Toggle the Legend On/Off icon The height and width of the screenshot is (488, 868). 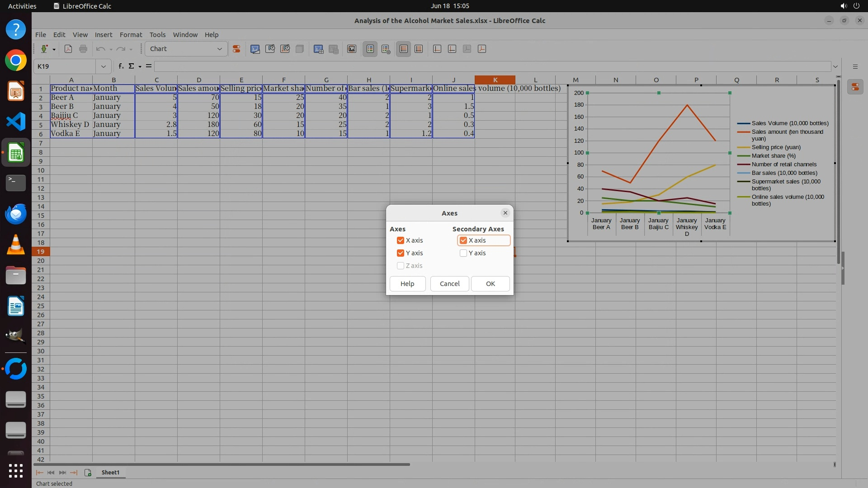370,49
